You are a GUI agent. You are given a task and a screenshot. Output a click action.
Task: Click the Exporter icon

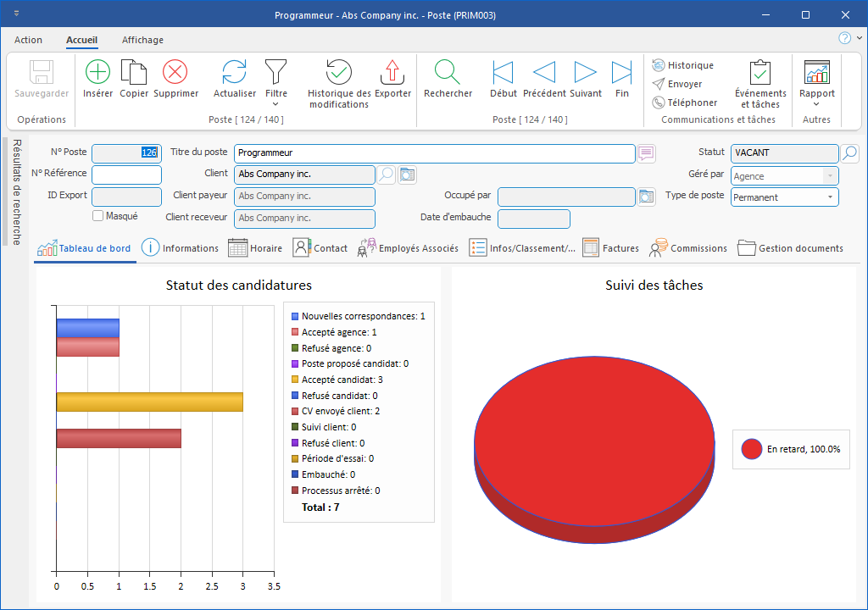(392, 72)
